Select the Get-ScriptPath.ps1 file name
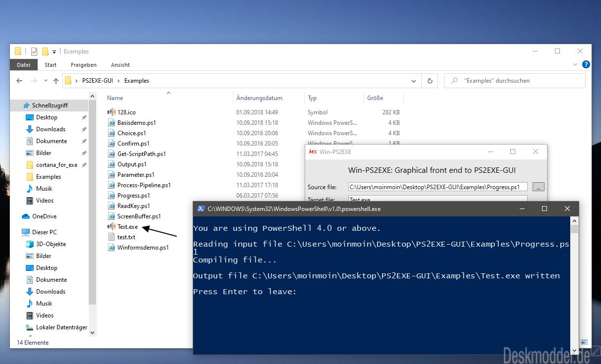601x364 pixels. [142, 154]
